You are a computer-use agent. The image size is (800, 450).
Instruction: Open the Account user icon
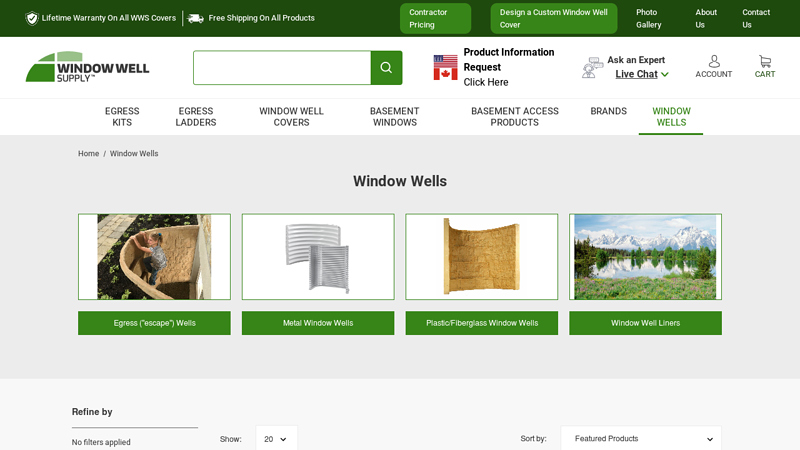(714, 61)
